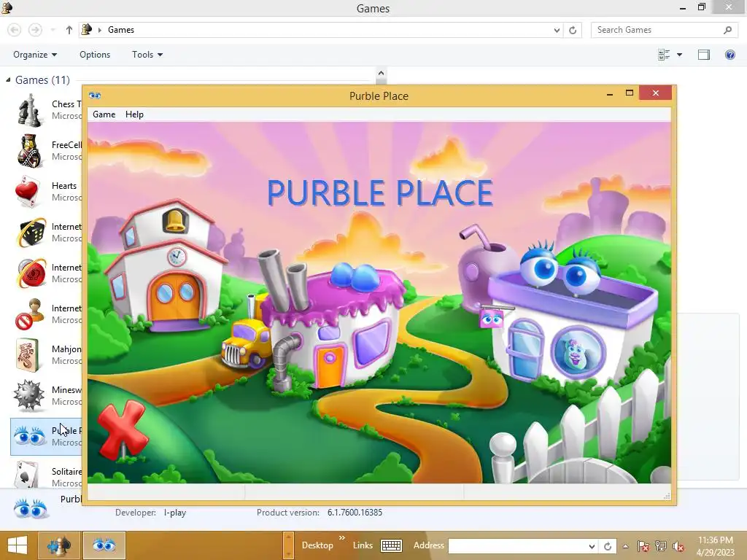This screenshot has width=747, height=560.
Task: Click the taskbar Address input field
Action: 517,546
